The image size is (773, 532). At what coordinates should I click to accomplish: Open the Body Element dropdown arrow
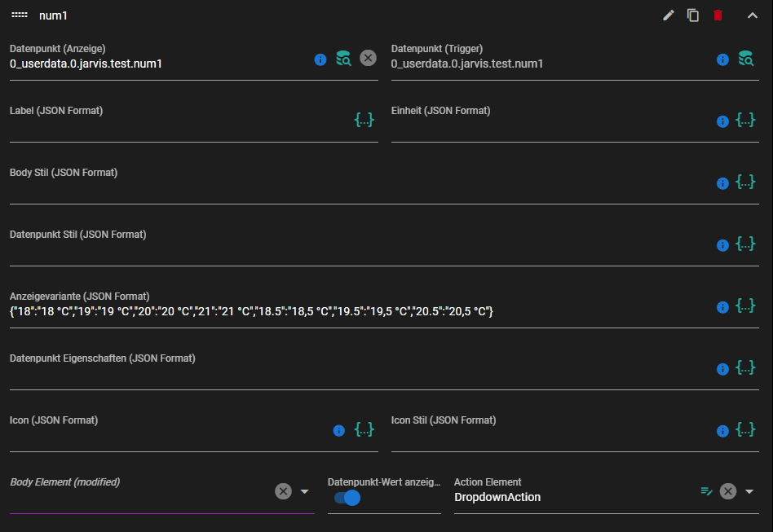(x=305, y=491)
